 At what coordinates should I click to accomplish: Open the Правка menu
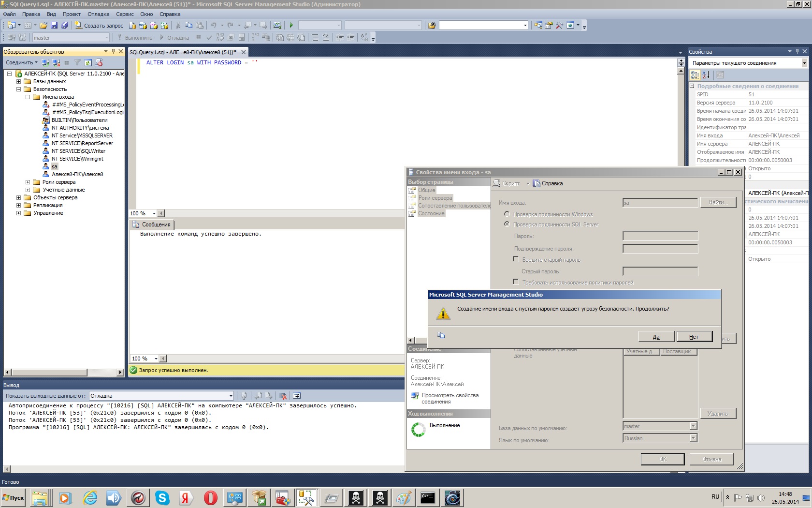(x=31, y=14)
